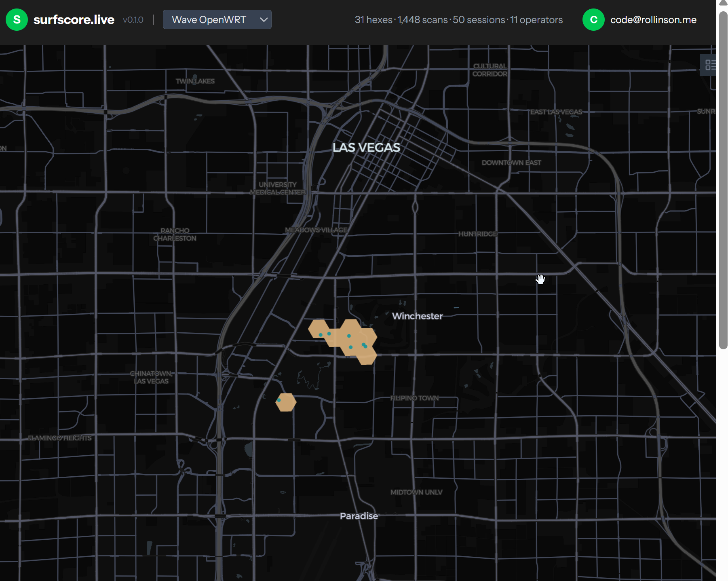Select the isolated hexagon near Chinatown

point(286,402)
